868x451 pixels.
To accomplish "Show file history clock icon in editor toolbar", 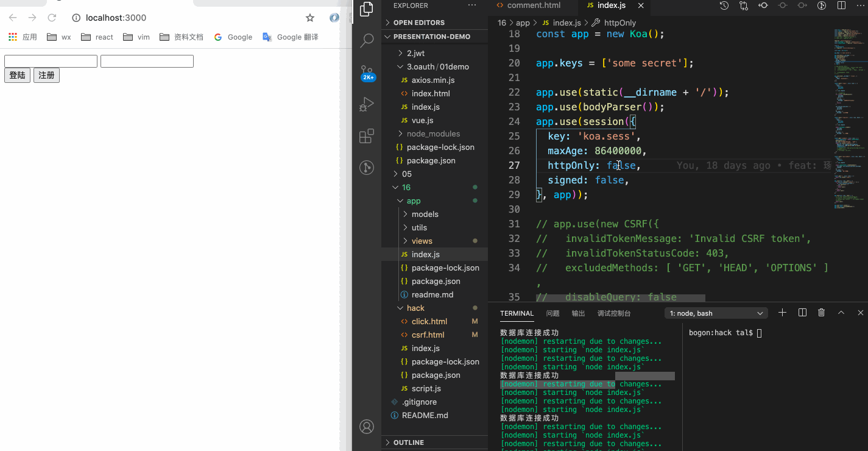I will (724, 5).
